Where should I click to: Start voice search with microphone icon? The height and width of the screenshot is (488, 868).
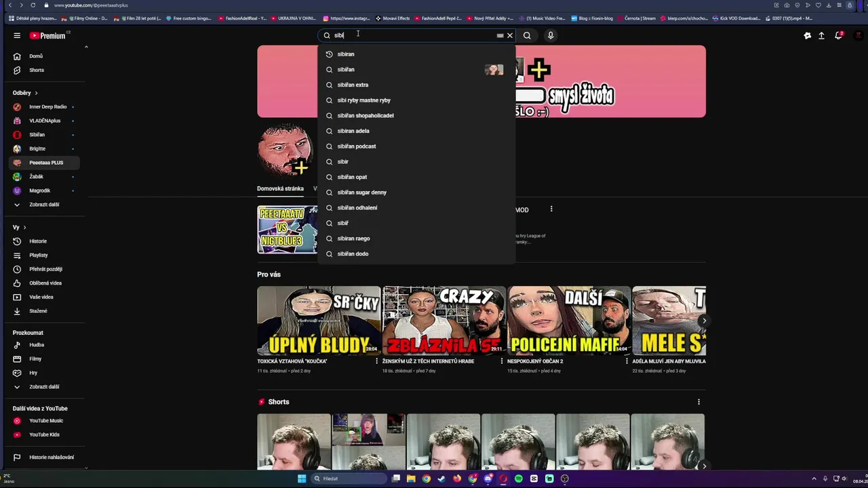(x=551, y=35)
